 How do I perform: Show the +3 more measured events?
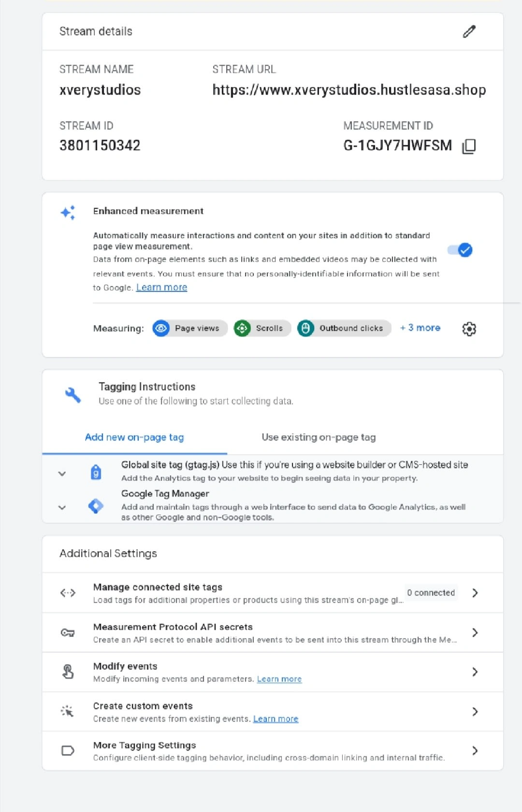(x=420, y=328)
